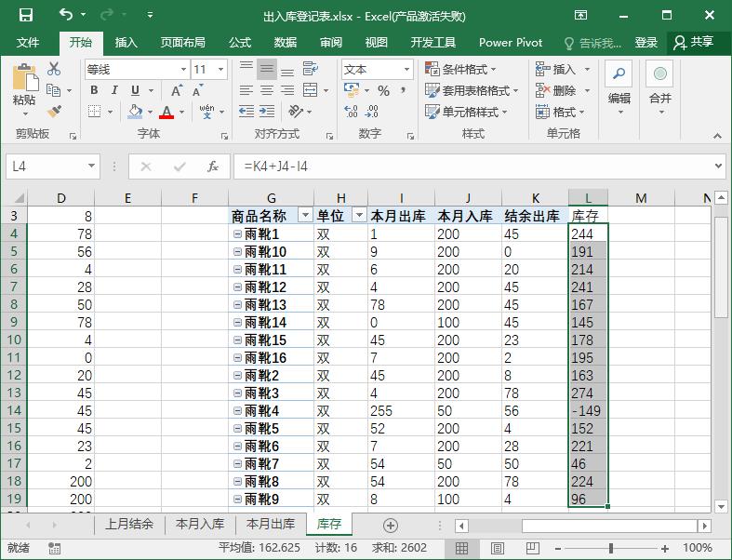Apply the fill color bucket
Viewport: 732px width, 560px height.
[x=135, y=112]
